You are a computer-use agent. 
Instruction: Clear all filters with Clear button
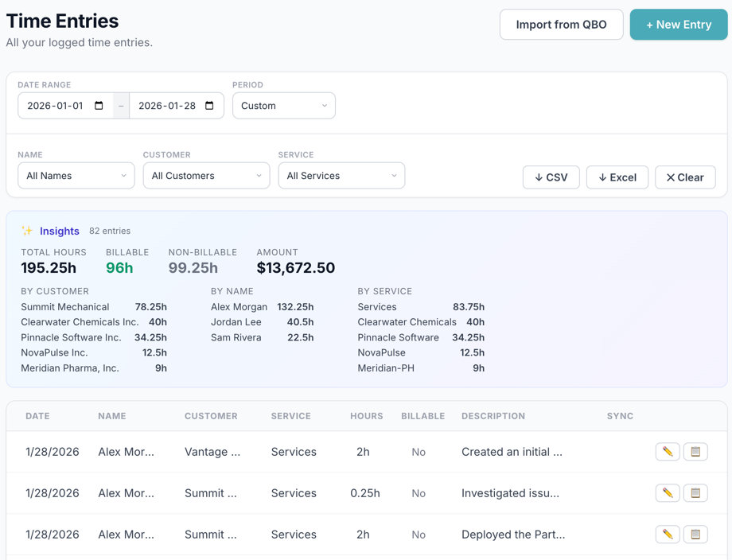[x=685, y=177]
